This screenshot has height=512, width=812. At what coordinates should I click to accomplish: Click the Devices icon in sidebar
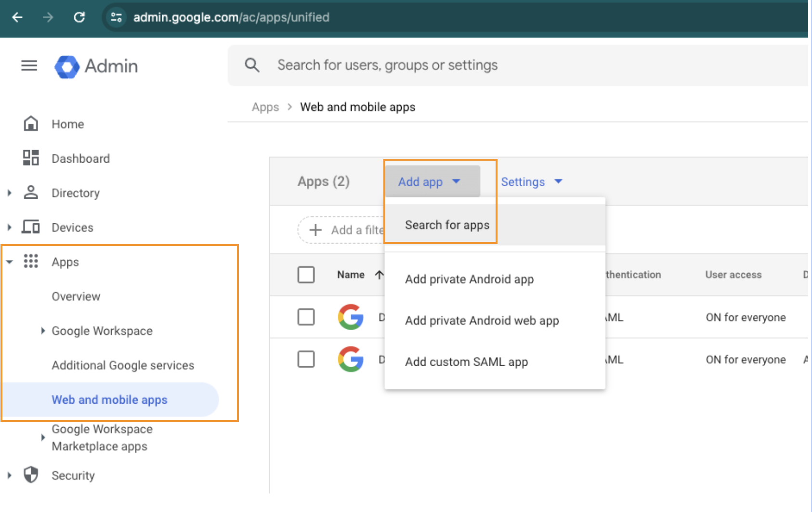tap(31, 227)
